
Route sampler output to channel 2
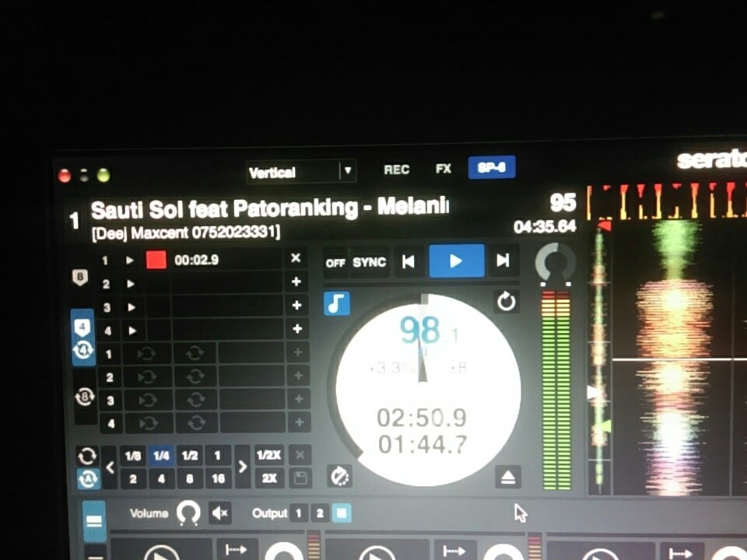click(320, 513)
